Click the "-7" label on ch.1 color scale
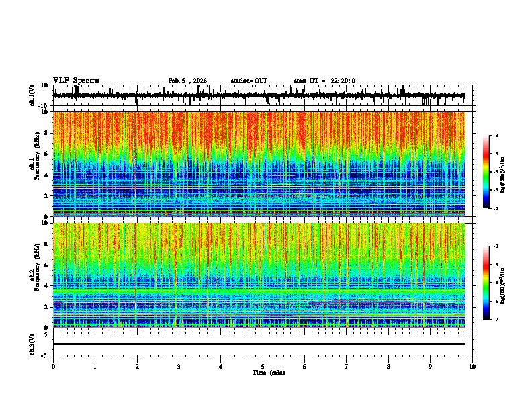The height and width of the screenshot is (411, 532). click(495, 208)
